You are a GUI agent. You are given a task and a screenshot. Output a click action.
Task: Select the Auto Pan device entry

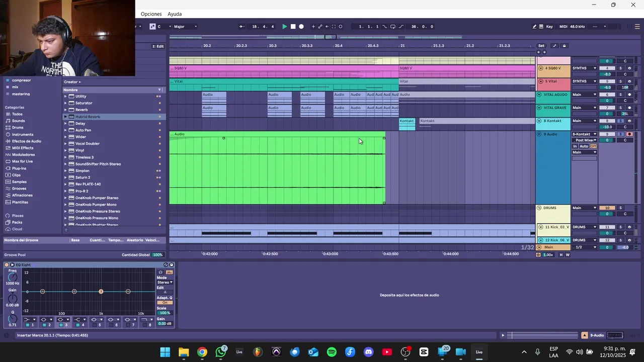[83, 130]
